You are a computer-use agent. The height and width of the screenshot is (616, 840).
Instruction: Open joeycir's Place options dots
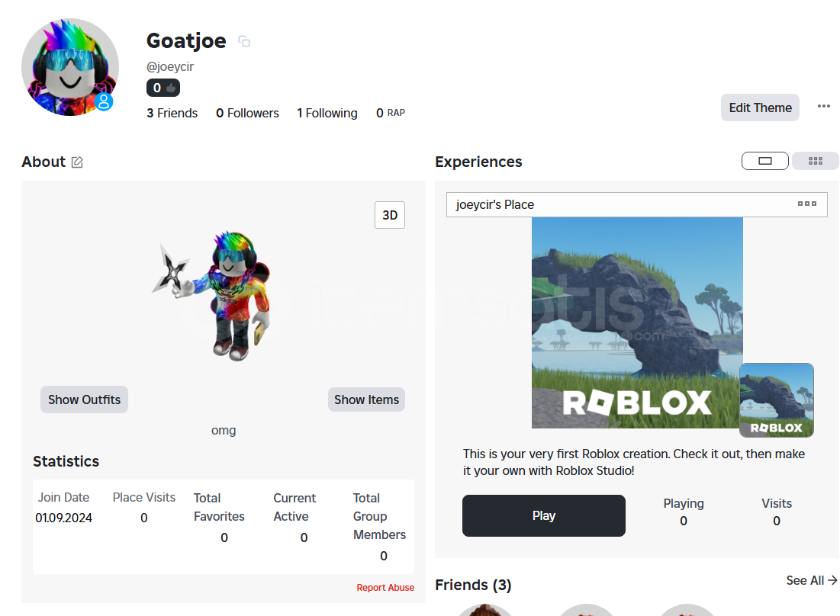click(x=806, y=204)
